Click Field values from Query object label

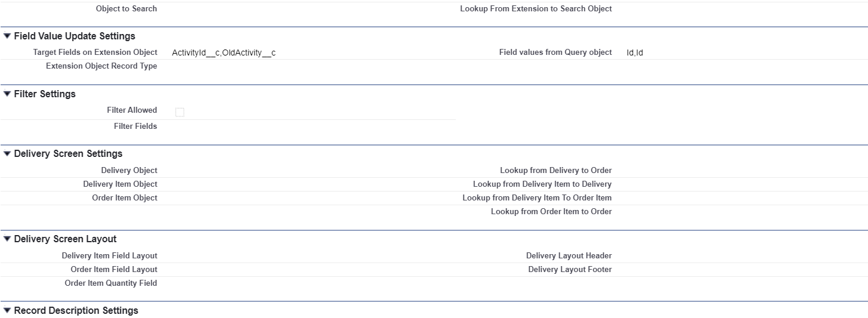555,53
